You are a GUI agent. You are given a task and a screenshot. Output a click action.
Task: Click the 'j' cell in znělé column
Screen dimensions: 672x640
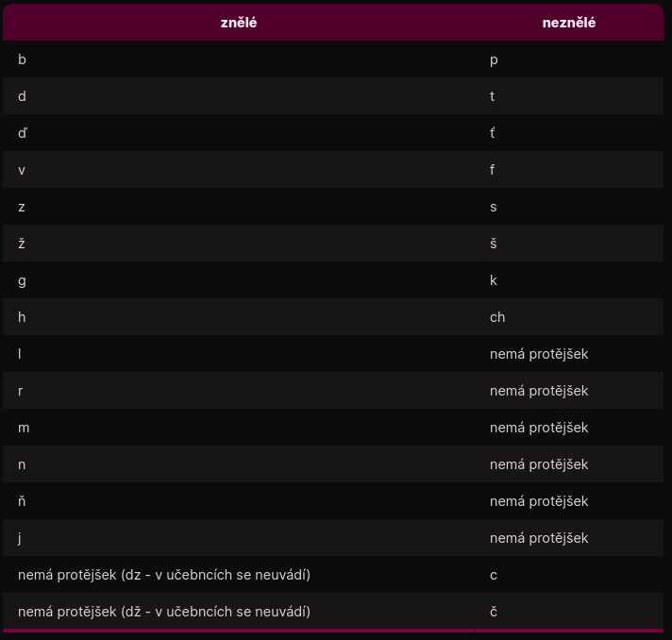(x=239, y=538)
